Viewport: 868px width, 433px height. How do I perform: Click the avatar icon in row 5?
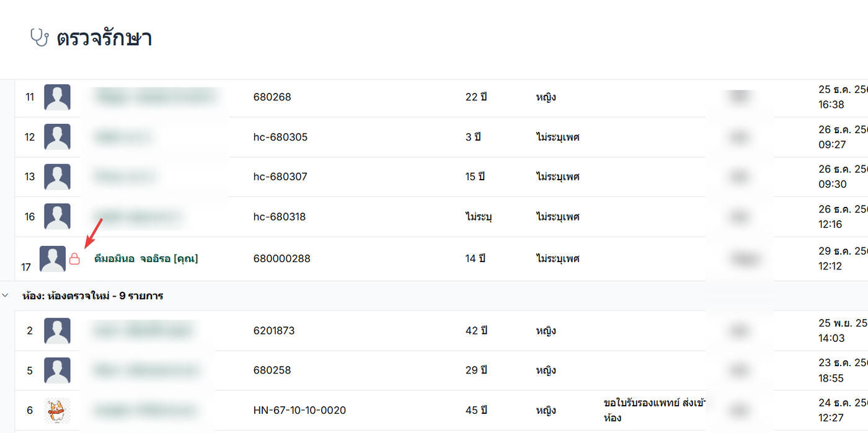57,370
